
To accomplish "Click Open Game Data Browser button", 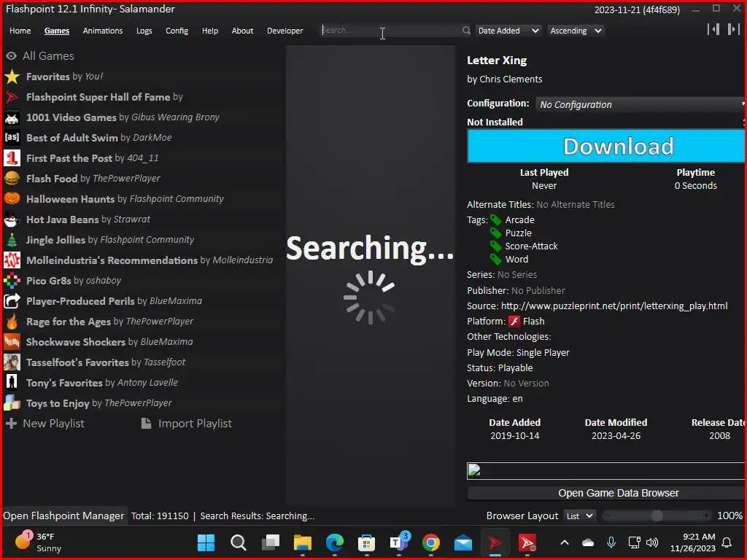I will pyautogui.click(x=606, y=494).
